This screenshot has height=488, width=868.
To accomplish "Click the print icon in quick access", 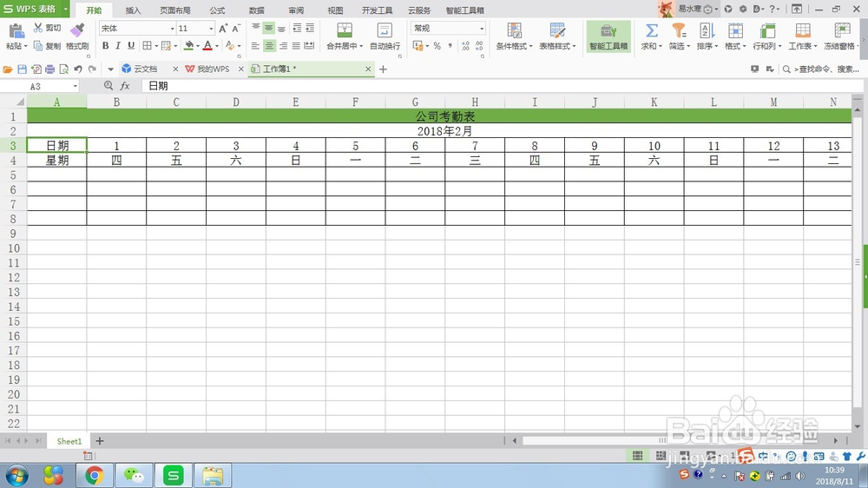I will [49, 69].
